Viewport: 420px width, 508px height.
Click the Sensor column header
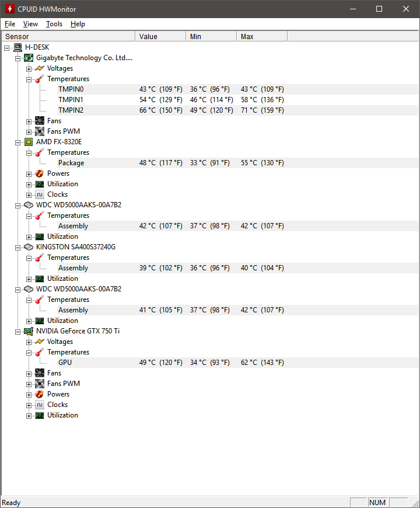point(68,36)
